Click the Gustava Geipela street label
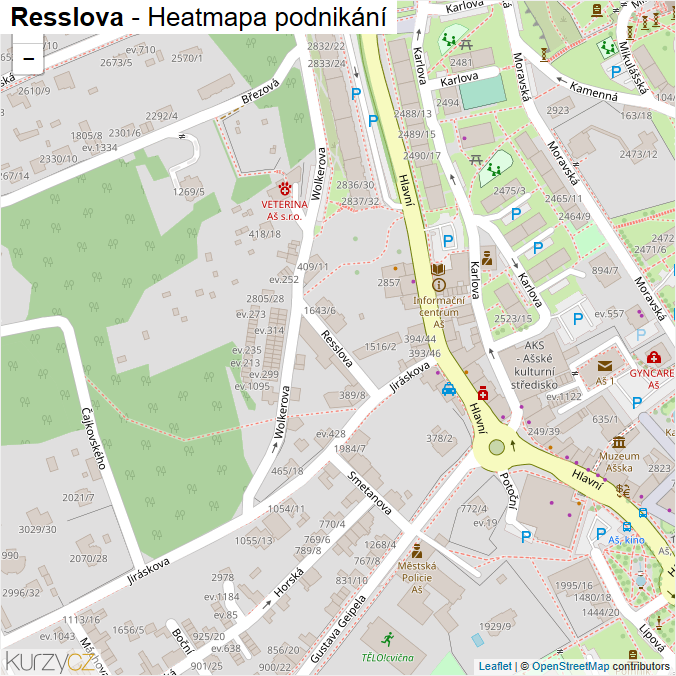Viewport: 676px width, 676px height. (338, 629)
